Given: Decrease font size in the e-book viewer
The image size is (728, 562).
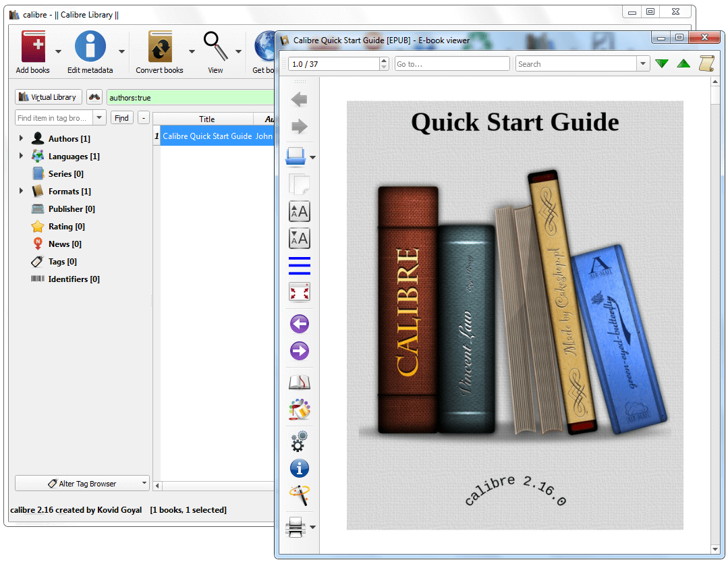Looking at the screenshot, I should tap(299, 238).
